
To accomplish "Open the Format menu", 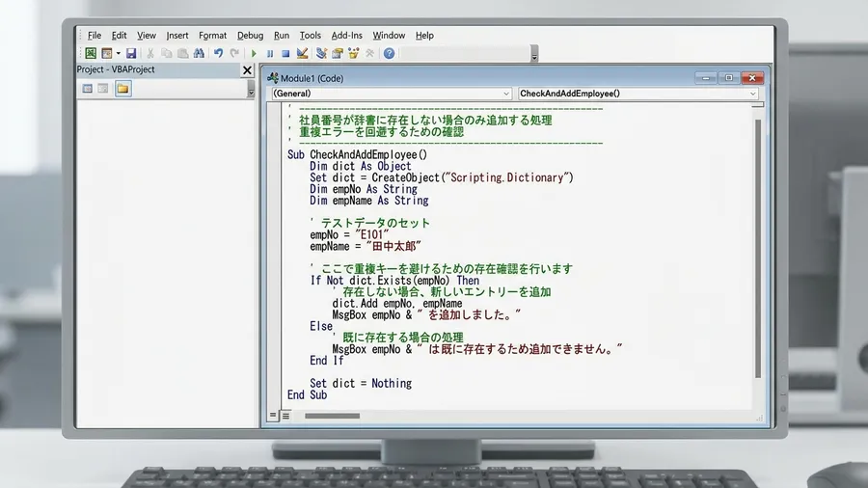I will point(212,36).
